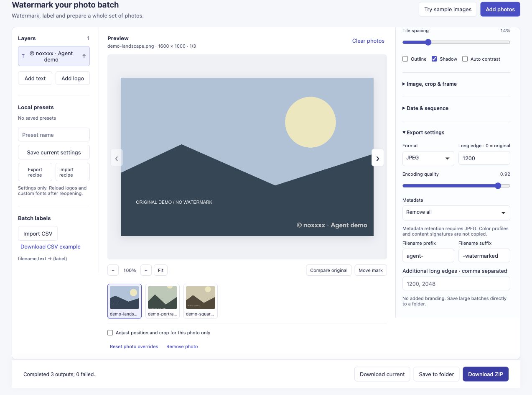Select the demo-portrait thumbnail
This screenshot has height=395, width=532.
coord(163,301)
